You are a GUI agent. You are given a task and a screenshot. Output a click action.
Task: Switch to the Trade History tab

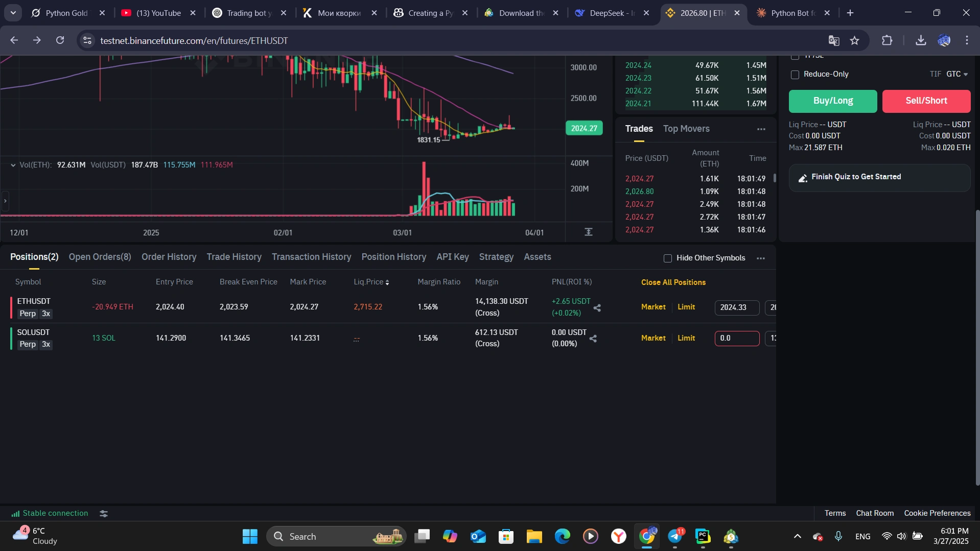[x=234, y=257]
